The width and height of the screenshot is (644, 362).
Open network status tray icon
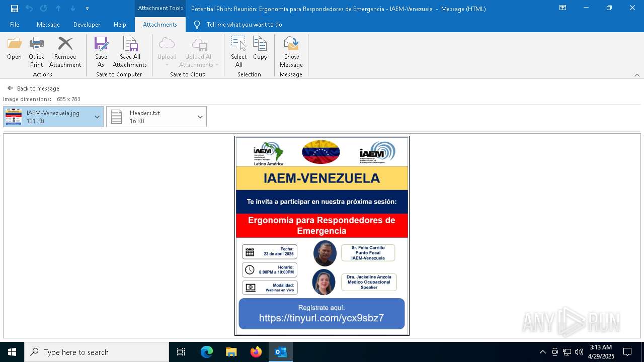click(x=567, y=352)
